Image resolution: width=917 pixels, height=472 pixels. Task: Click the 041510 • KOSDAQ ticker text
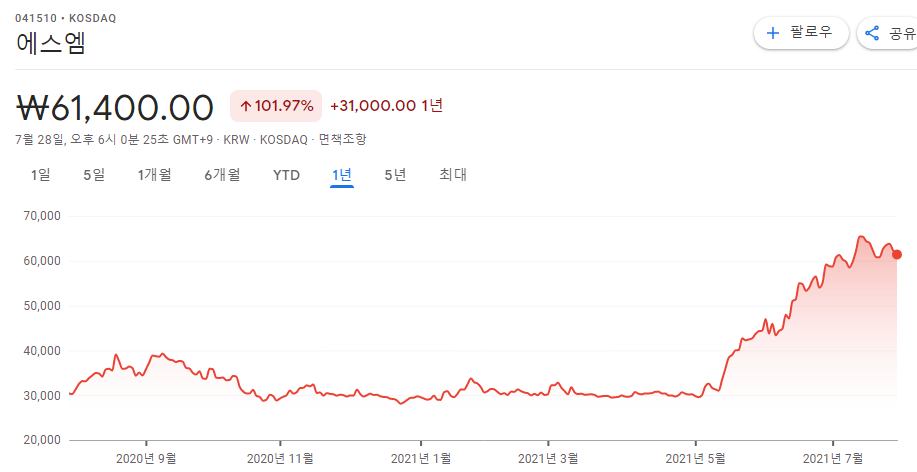(x=66, y=18)
